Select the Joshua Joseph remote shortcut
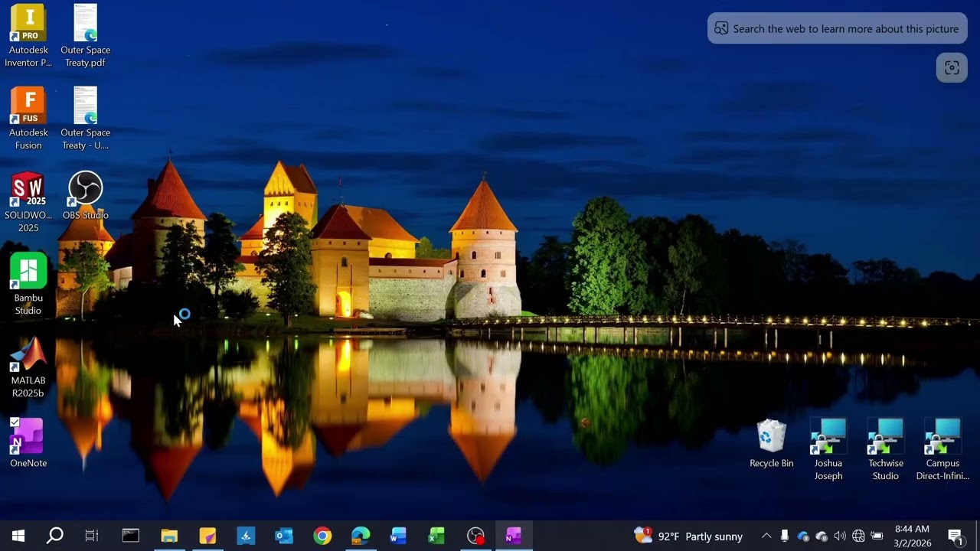Viewport: 980px width, 551px height. click(828, 449)
